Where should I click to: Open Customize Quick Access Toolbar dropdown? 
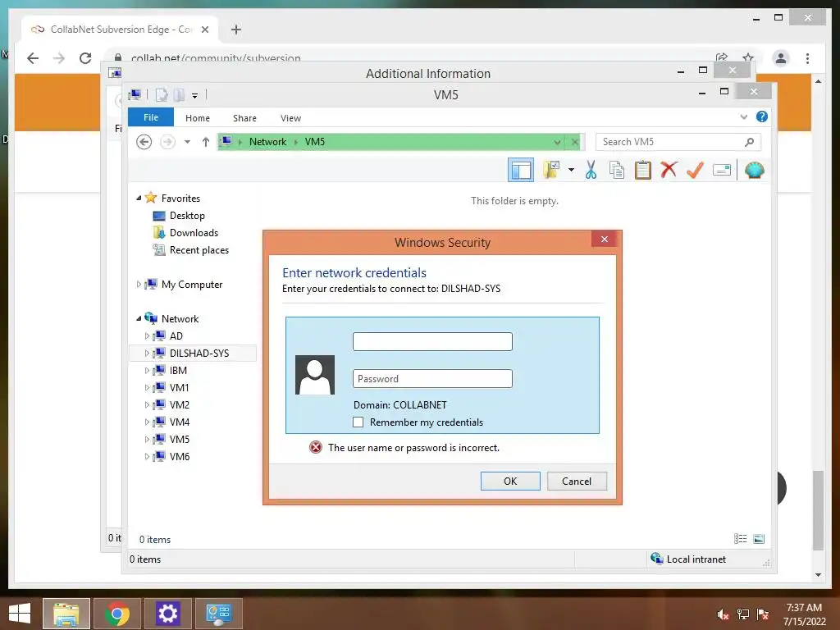click(195, 95)
